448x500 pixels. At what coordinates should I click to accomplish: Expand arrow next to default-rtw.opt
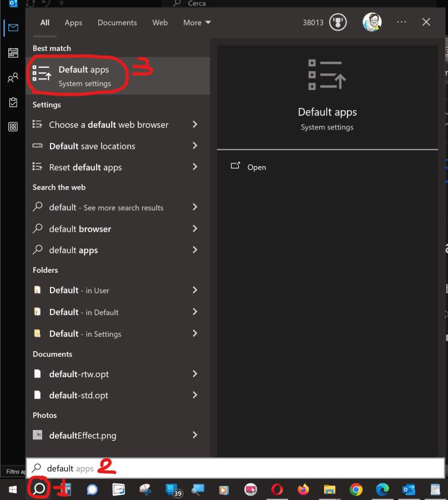(195, 374)
